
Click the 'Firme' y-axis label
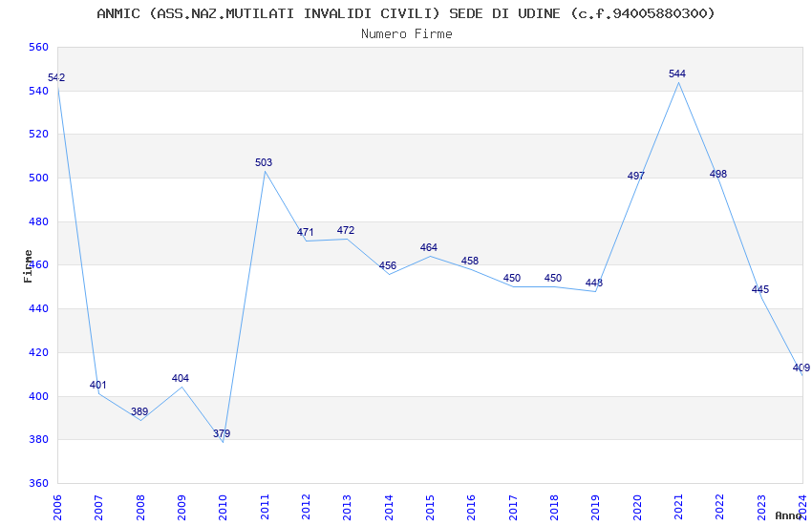28,266
